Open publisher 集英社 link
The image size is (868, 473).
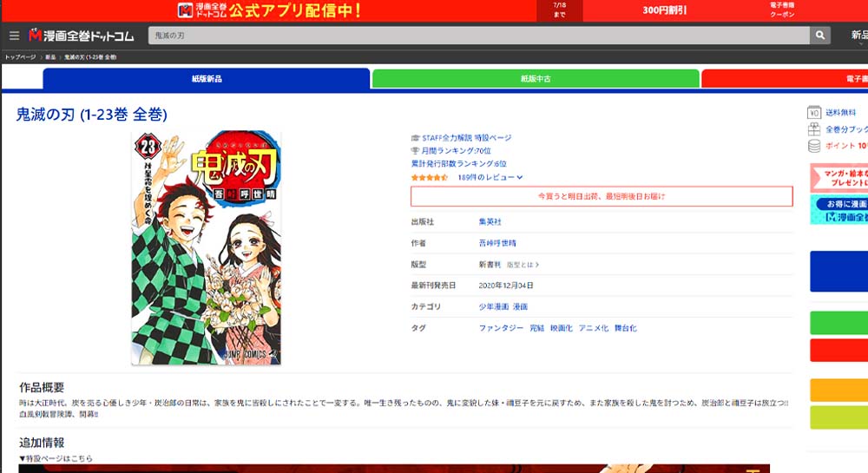pyautogui.click(x=490, y=222)
